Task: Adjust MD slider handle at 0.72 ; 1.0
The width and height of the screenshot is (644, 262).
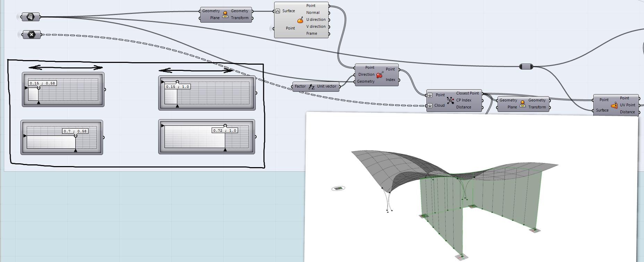Action: [x=225, y=126]
